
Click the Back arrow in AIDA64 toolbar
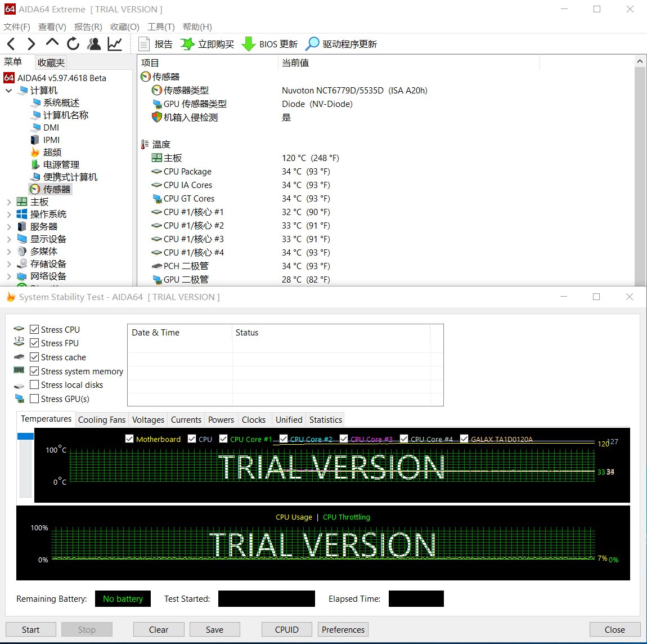click(x=11, y=44)
